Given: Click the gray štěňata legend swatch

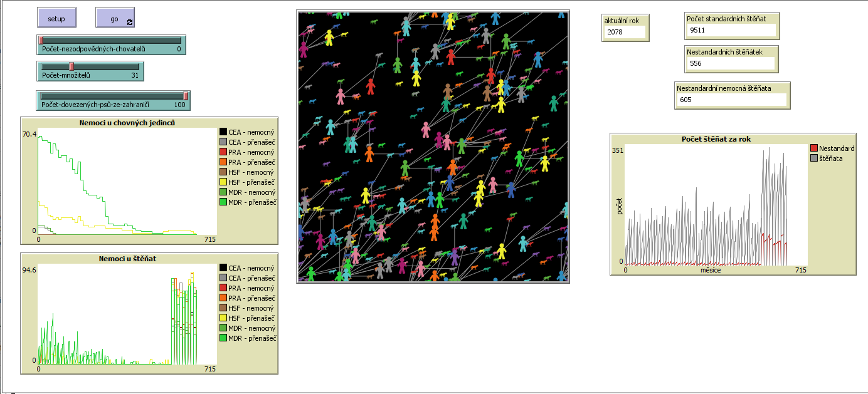Looking at the screenshot, I should coord(814,158).
